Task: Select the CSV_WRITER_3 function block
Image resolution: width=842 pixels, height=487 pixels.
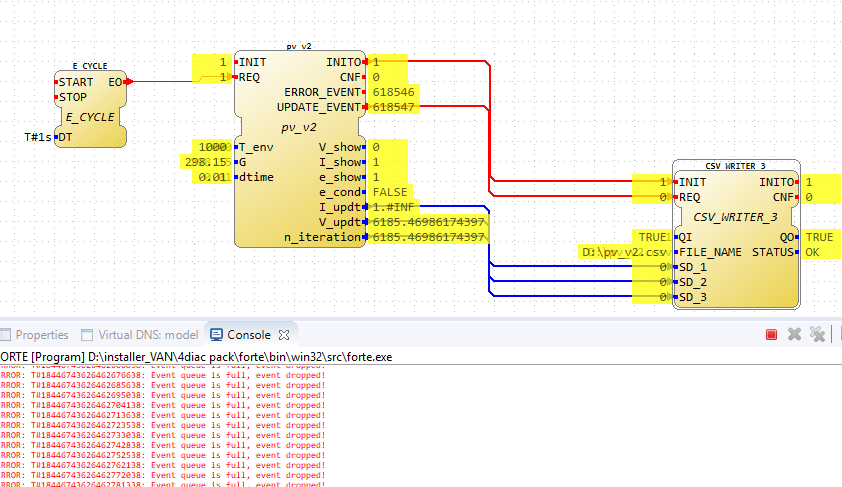Action: (736, 216)
